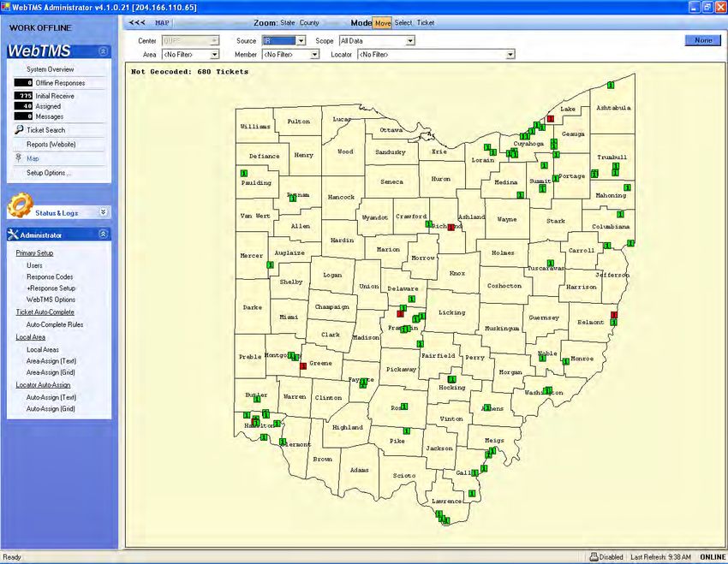Click green ticket marker in Ross county
Screen dimensions: 728x564
[x=404, y=407]
